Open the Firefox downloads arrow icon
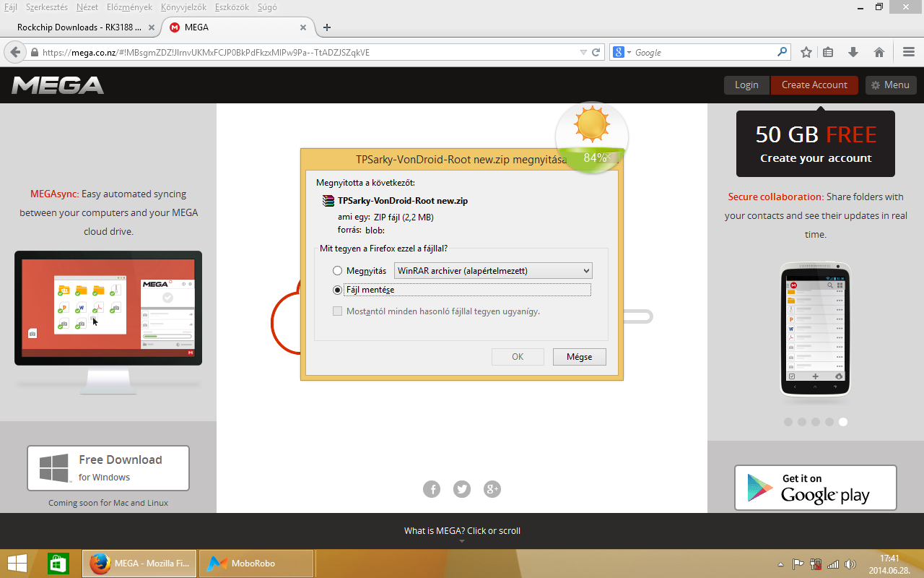The height and width of the screenshot is (578, 924). pos(853,52)
